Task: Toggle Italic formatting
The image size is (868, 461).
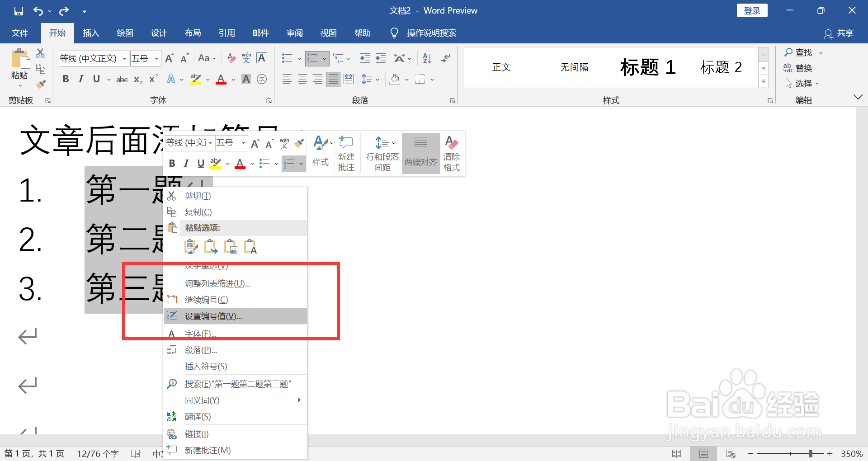Action: click(81, 79)
